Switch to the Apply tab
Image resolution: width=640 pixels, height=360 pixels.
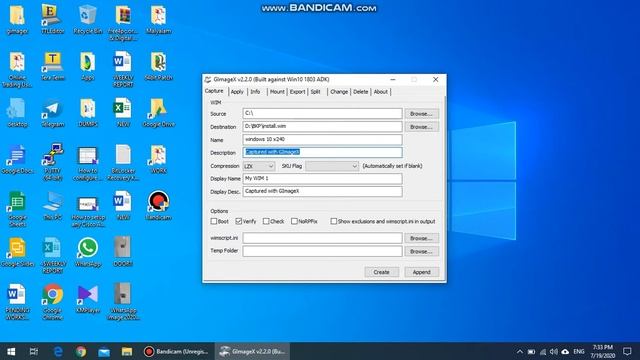(x=237, y=92)
